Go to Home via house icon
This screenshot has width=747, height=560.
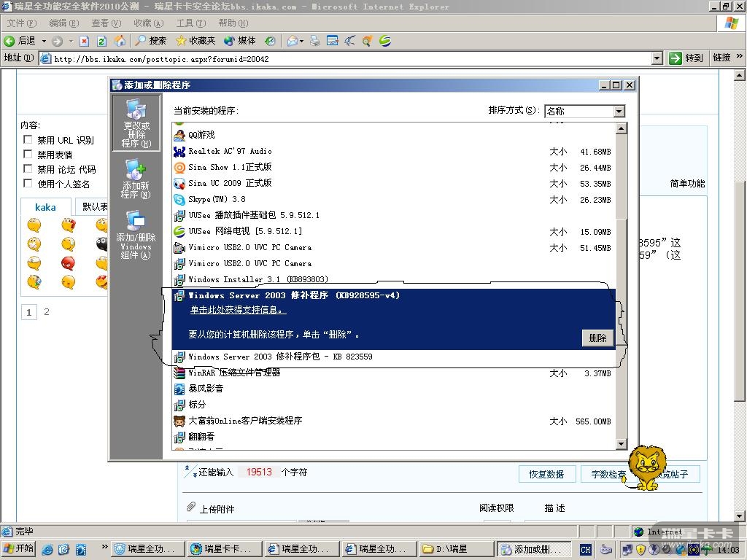click(120, 41)
